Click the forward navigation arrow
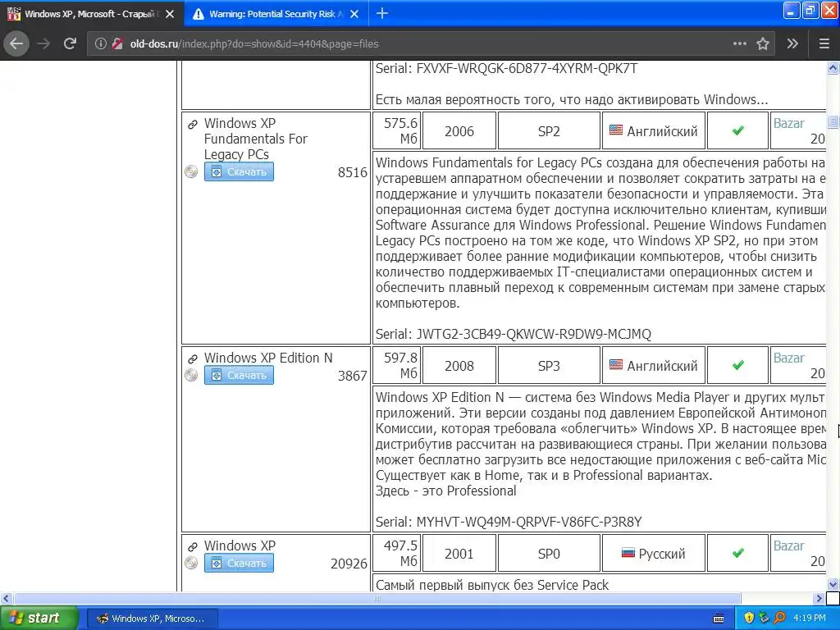Screen dimensions: 840x630 pos(43,43)
